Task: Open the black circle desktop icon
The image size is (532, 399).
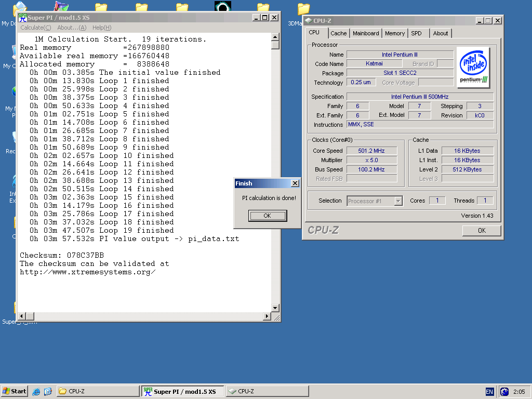Action: (x=223, y=6)
